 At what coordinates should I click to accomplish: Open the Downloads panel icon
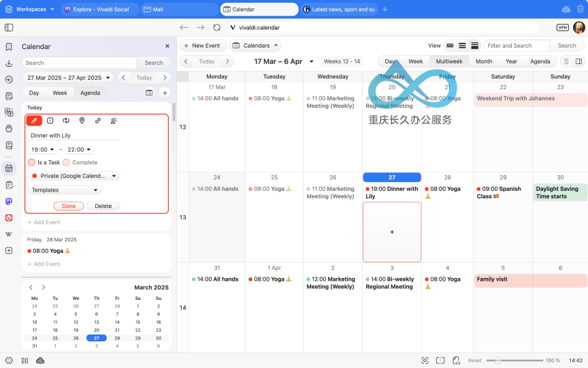pyautogui.click(x=9, y=63)
